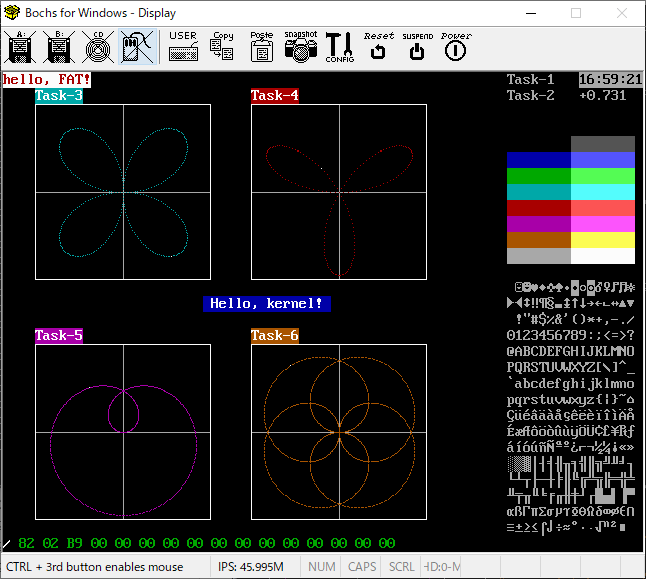Click the brown color bar
Viewport: 646px width, 579px height.
pos(538,240)
